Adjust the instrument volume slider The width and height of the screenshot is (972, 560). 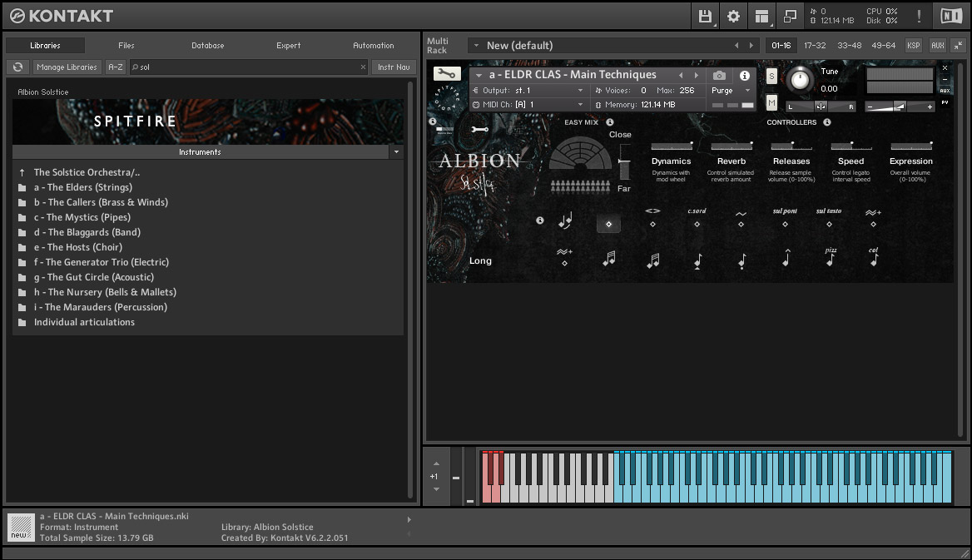coord(899,105)
